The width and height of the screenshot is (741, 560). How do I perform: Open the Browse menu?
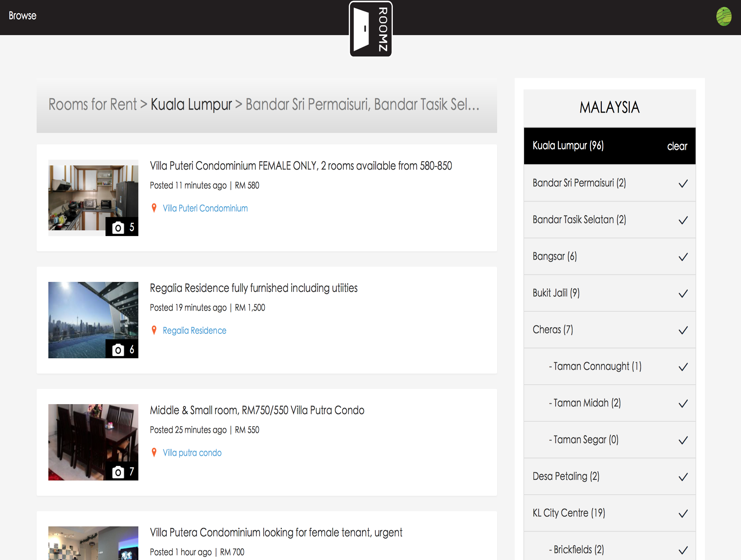pyautogui.click(x=23, y=16)
